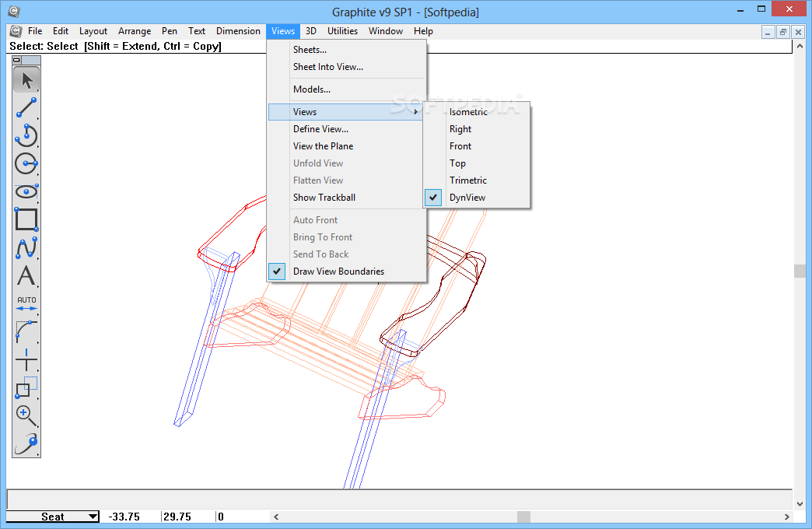Select the Trim tool
Image resolution: width=812 pixels, height=529 pixels.
pos(26,359)
